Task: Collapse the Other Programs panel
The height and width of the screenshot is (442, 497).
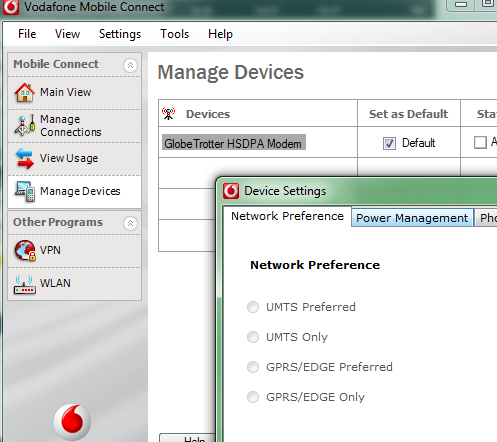Action: pos(130,223)
